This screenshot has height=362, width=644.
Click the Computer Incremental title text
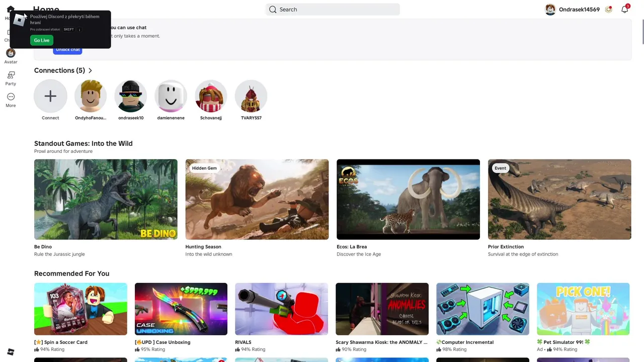click(x=465, y=342)
